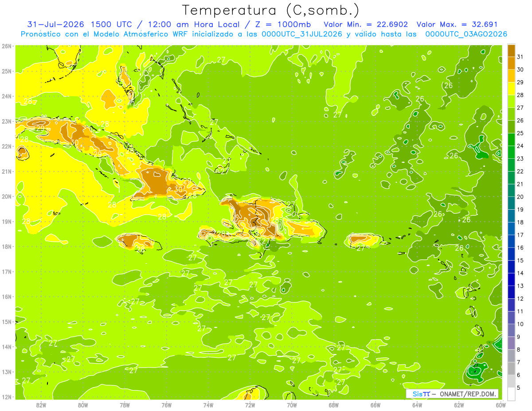Click the "18N" latitude label
The width and height of the screenshot is (532, 411).
click(7, 247)
